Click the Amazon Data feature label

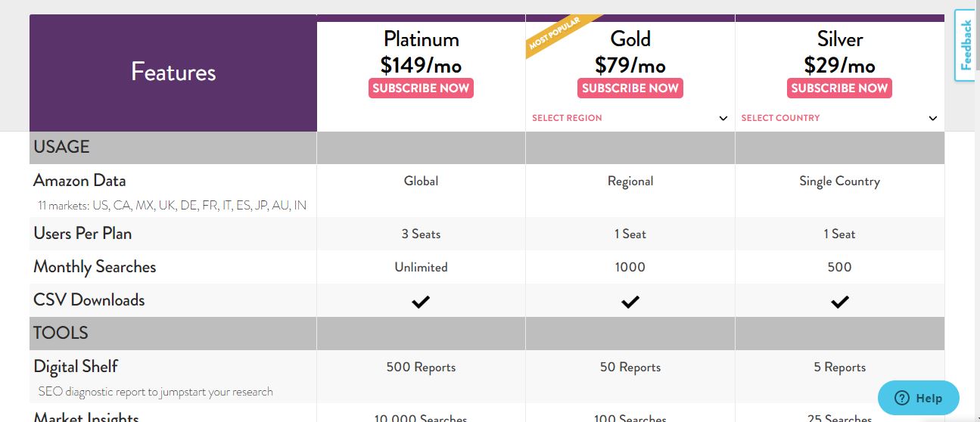point(79,181)
